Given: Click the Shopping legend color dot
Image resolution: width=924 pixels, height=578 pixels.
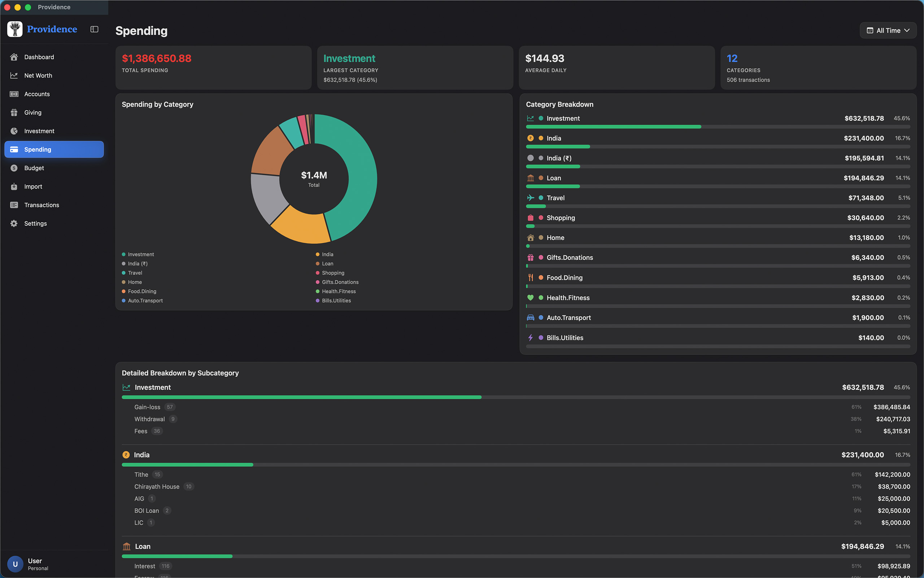Looking at the screenshot, I should pos(318,273).
